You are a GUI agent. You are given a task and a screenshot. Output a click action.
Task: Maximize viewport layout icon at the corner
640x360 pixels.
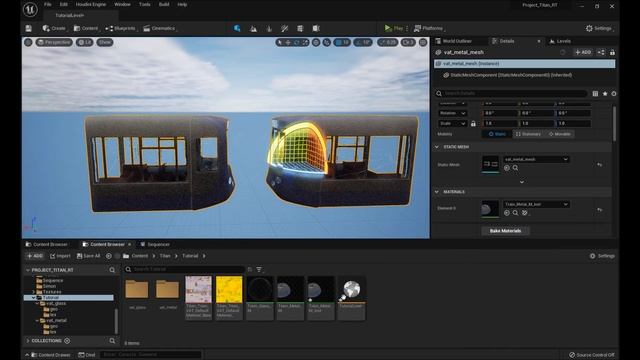tap(423, 42)
